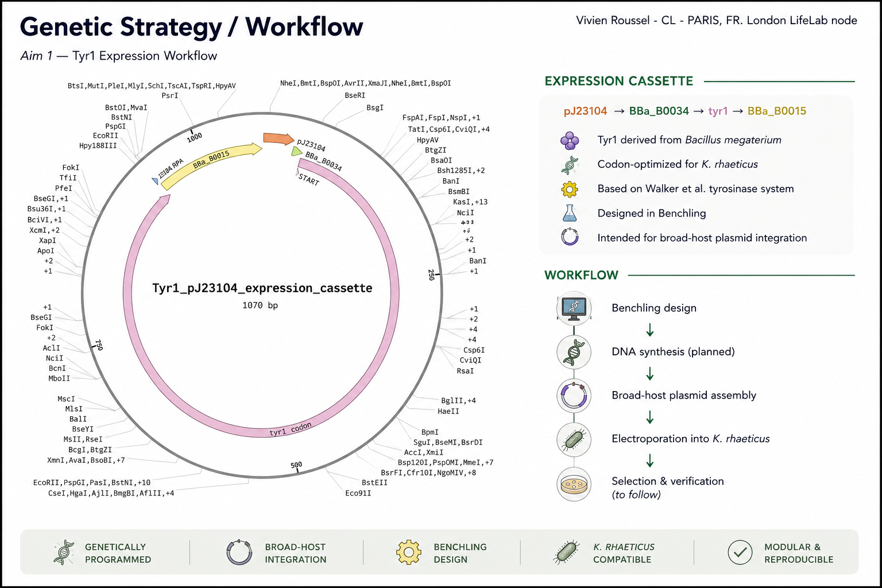Click the Benchling design computer monitor icon

pos(574,308)
